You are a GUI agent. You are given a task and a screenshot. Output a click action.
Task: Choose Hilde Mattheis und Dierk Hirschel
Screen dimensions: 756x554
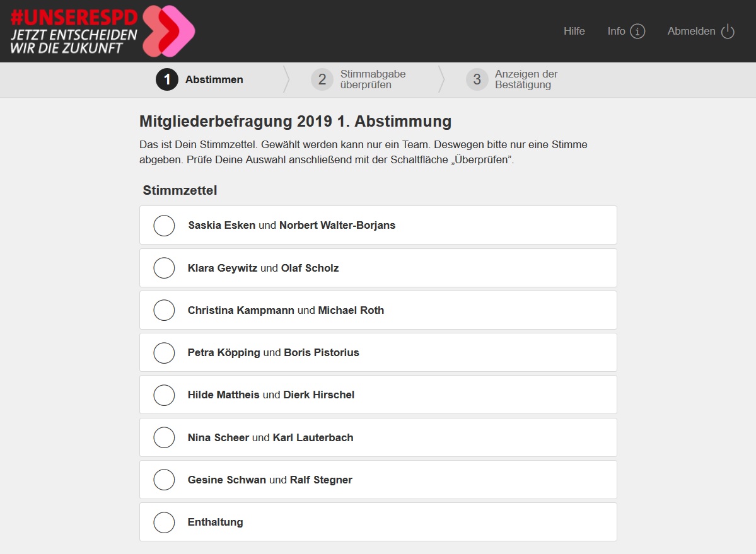pyautogui.click(x=378, y=395)
